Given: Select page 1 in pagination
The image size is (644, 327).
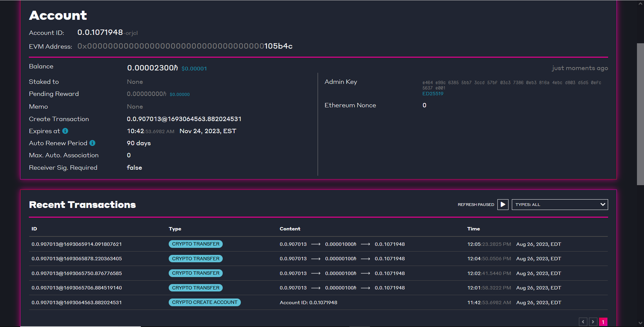Looking at the screenshot, I should [603, 322].
